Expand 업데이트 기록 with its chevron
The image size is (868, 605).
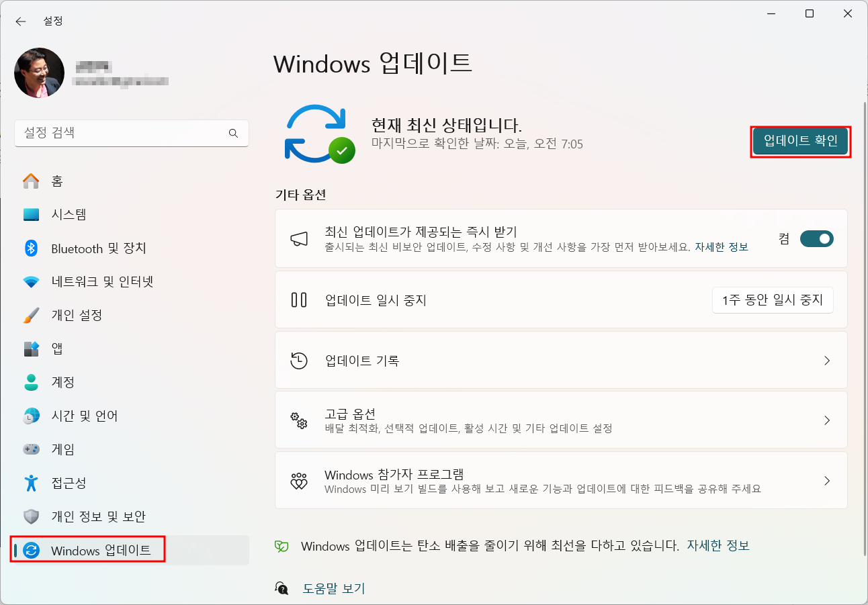click(x=827, y=361)
